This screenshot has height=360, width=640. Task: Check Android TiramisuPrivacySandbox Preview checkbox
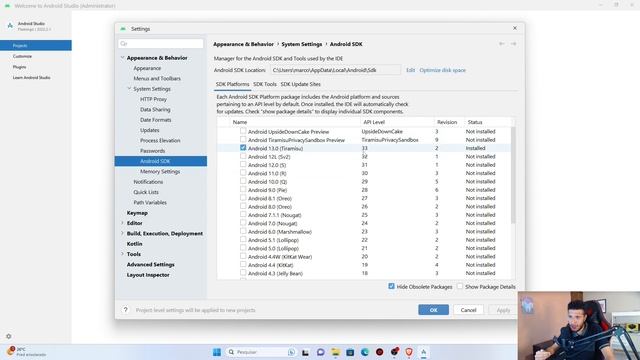coord(243,139)
